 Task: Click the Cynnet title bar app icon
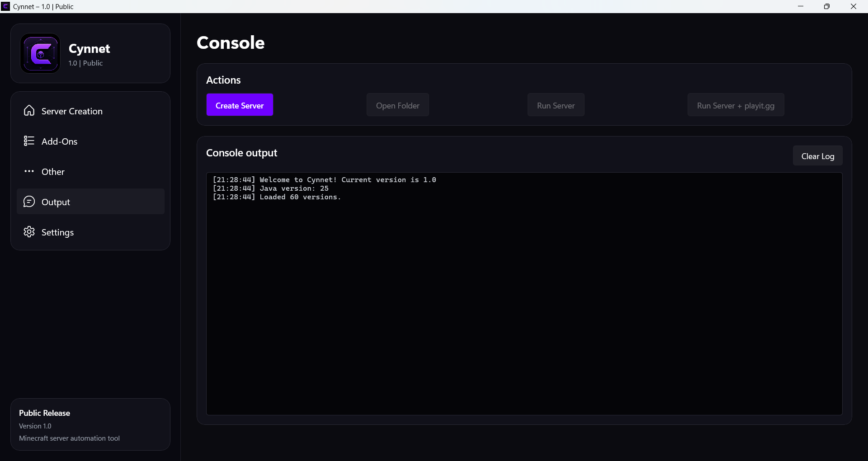coord(5,6)
